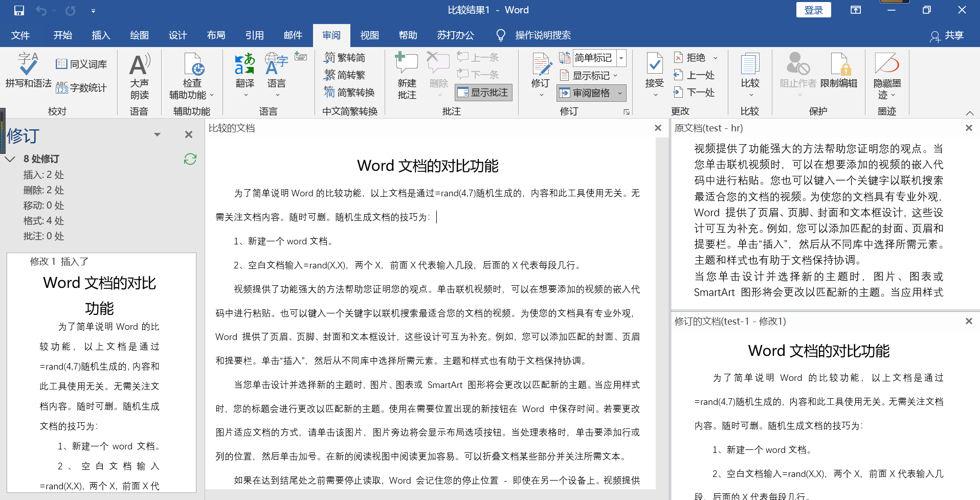This screenshot has width=980, height=500.
Task: Click the 修改 1 插入了 revision entry
Action: 59,262
